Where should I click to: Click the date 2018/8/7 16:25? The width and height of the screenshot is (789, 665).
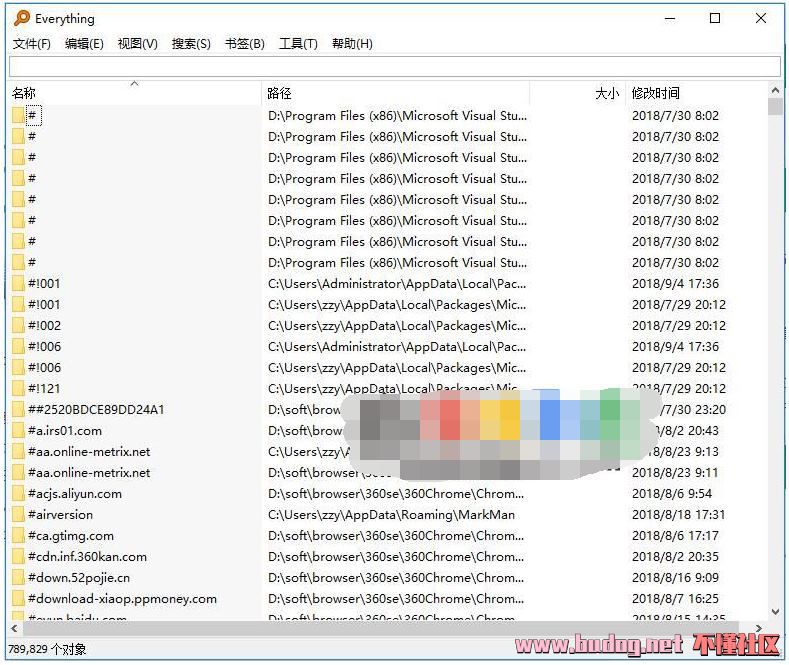coord(675,599)
